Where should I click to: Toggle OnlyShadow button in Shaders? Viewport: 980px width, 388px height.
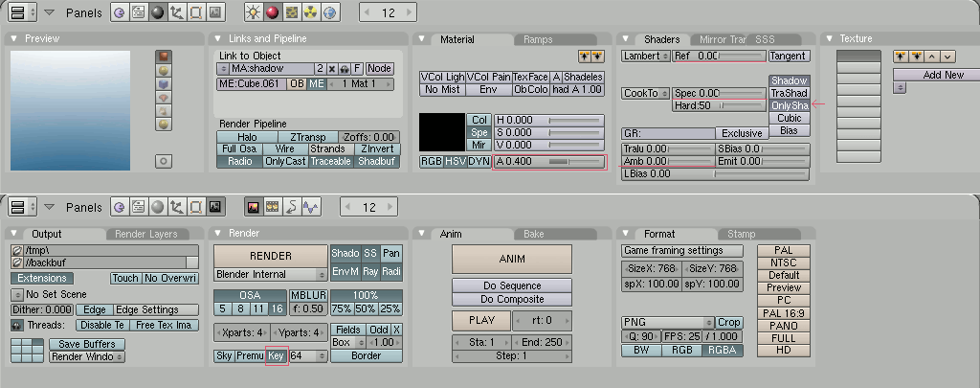(x=790, y=105)
